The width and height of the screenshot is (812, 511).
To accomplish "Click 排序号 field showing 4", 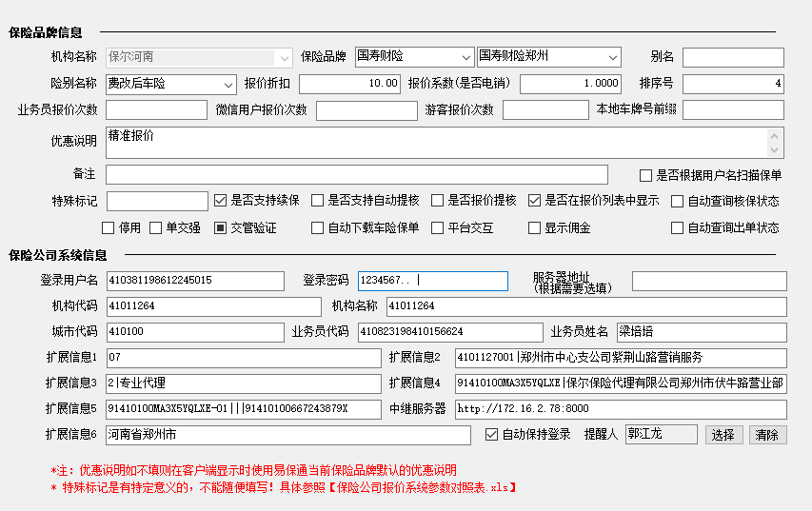I will coord(733,84).
